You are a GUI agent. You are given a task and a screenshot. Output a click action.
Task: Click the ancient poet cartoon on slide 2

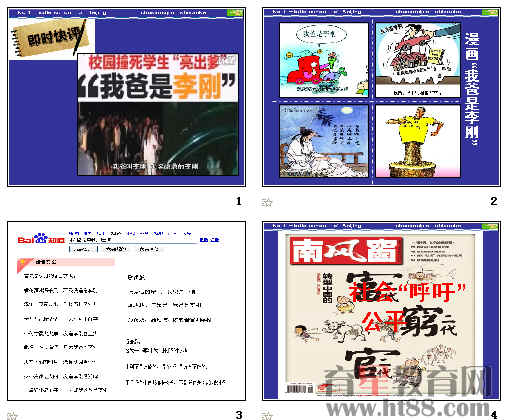323,141
